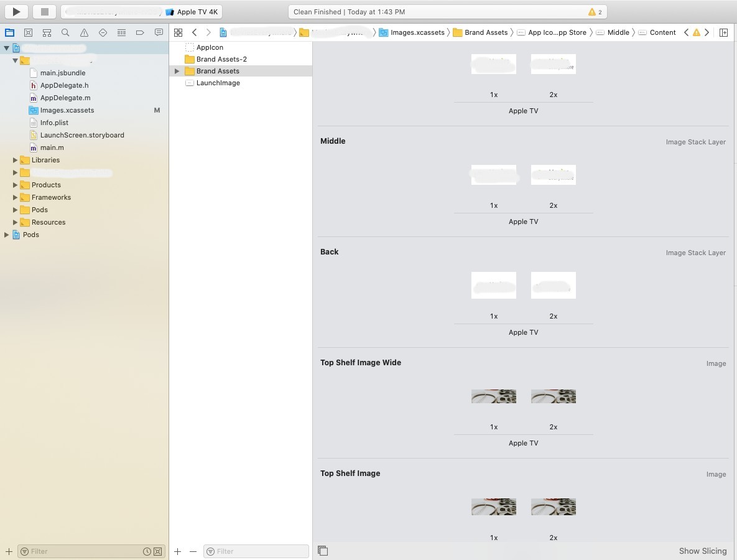
Task: Click the asset catalog Filter field
Action: tap(261, 551)
